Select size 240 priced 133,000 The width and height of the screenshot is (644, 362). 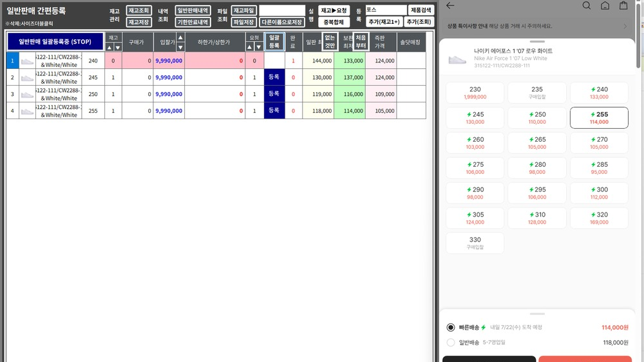tap(599, 93)
